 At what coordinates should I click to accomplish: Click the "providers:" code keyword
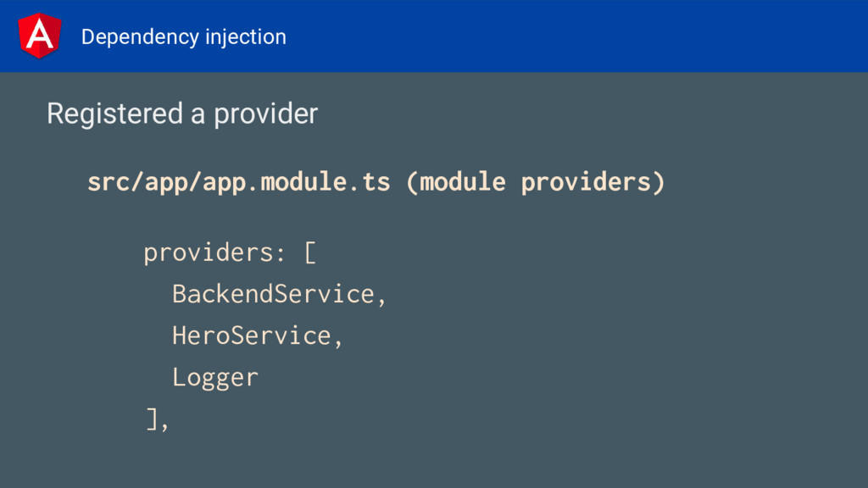[215, 252]
